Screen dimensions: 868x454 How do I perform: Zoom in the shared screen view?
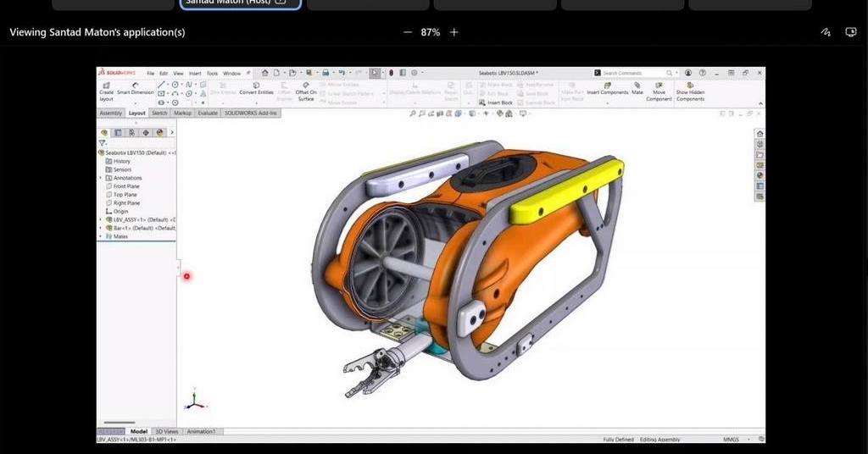[454, 32]
